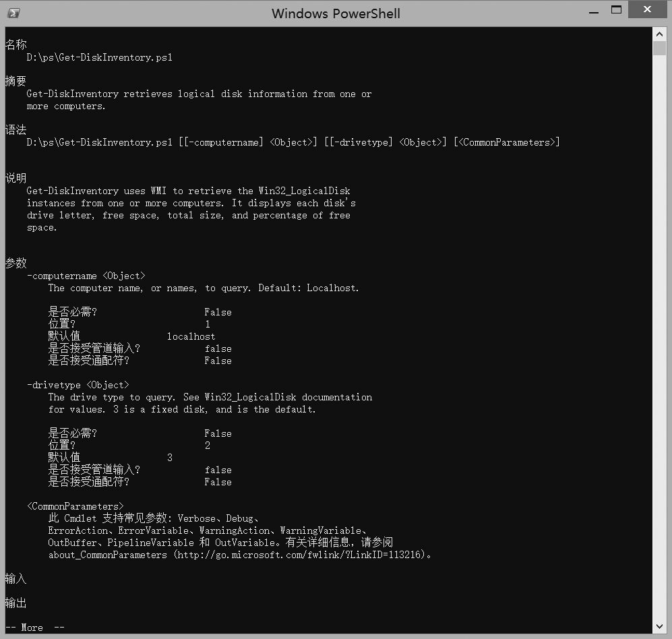Viewport: 672px width, 639px height.
Task: Select the -drivetype <Object> parameter heading
Action: click(x=78, y=385)
